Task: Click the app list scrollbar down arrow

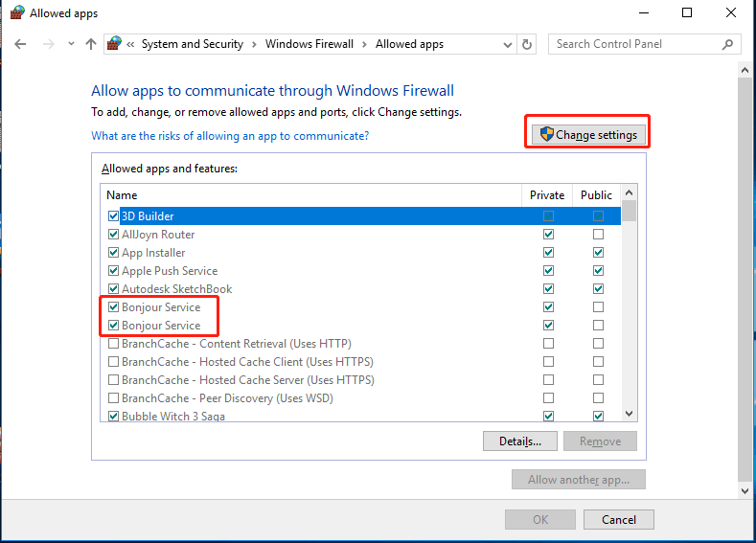Action: (630, 414)
